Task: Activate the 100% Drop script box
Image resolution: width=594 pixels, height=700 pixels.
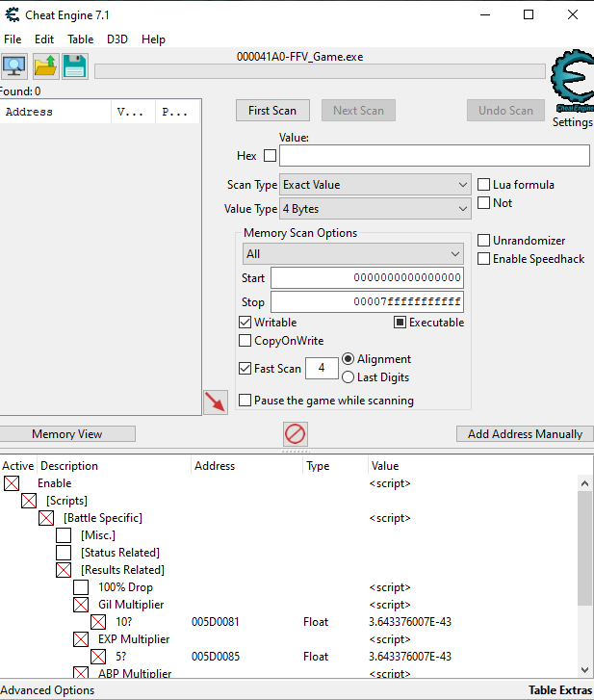Action: (x=81, y=587)
